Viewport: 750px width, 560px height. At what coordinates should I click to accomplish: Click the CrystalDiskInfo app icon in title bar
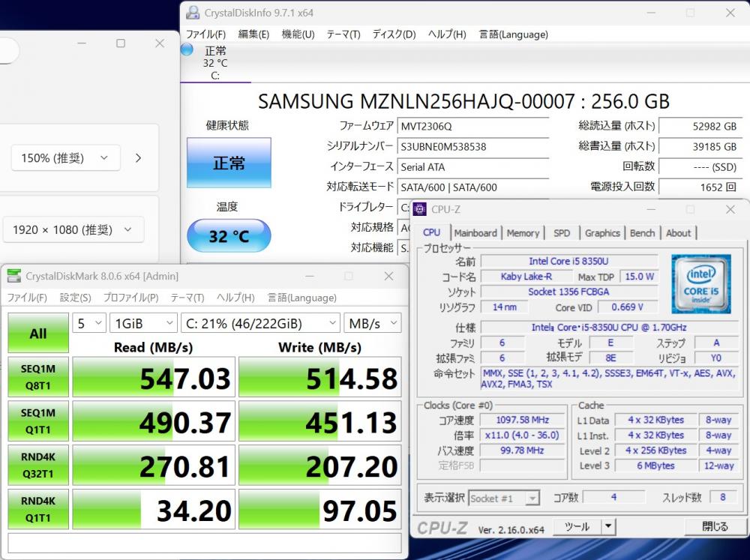(193, 13)
